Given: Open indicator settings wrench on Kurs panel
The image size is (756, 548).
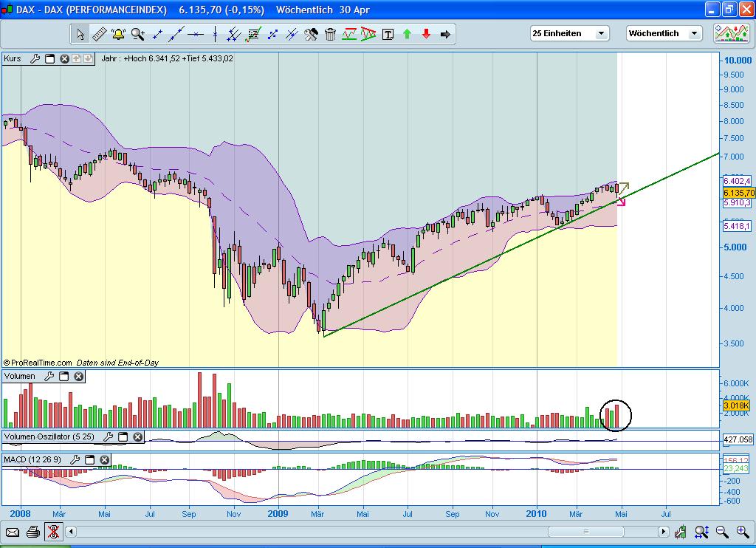Looking at the screenshot, I should click(x=35, y=58).
